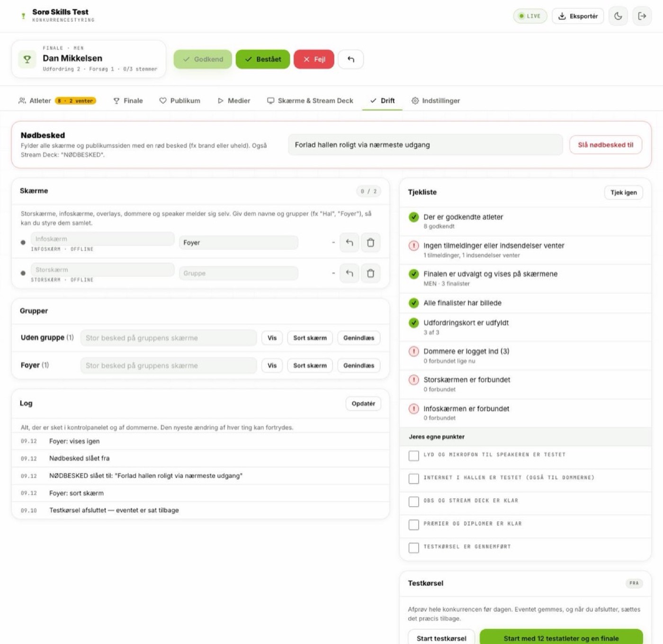
Task: Tick the Internet i hallen er testet checkbox
Action: [x=414, y=478]
